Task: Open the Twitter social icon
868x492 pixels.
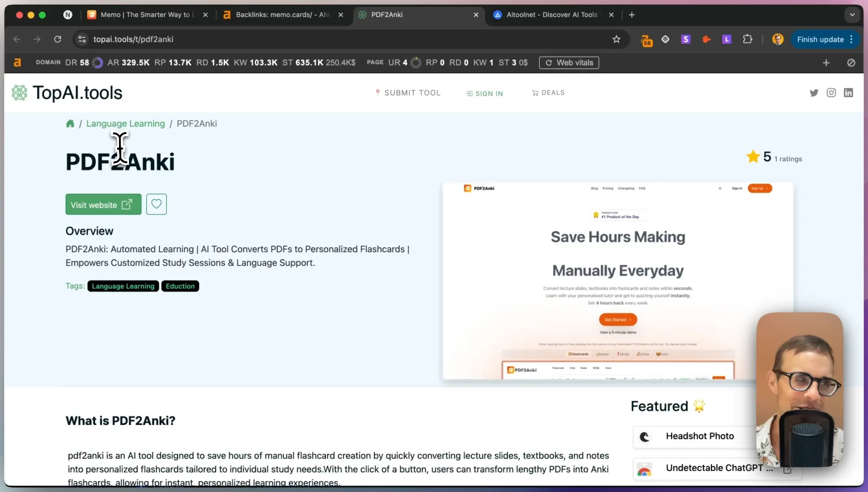Action: [814, 93]
